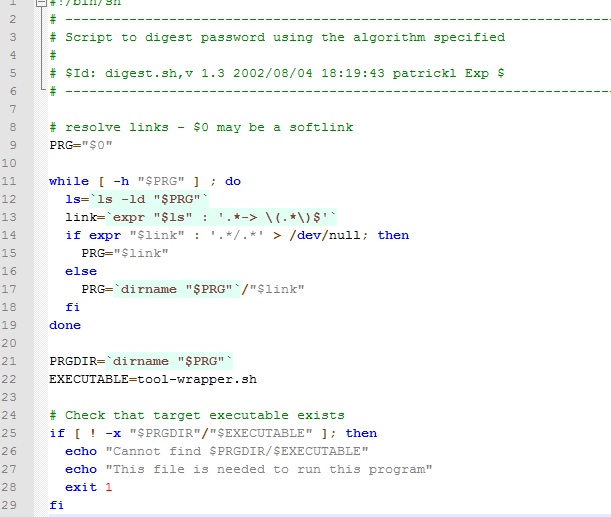
Task: Click the "$Id: digest.sh,v 1.3" comment line
Action: click(x=277, y=73)
